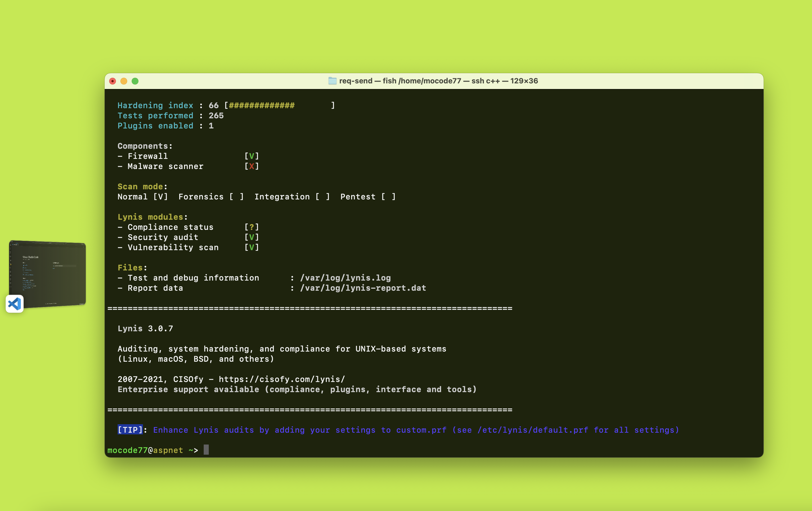Click the Normal [V] scan mode box
812x511 pixels.
click(160, 197)
